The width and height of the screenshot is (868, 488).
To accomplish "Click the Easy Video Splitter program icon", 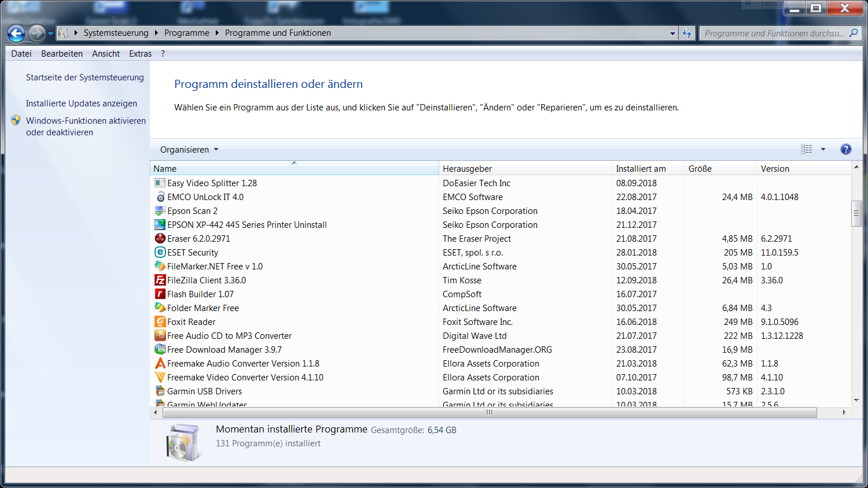I will click(x=160, y=183).
